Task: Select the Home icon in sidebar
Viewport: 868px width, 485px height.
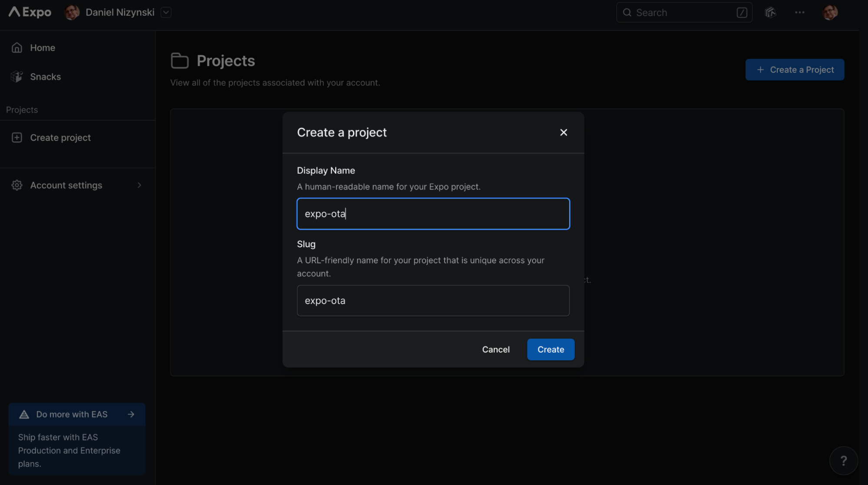Action: coord(17,47)
